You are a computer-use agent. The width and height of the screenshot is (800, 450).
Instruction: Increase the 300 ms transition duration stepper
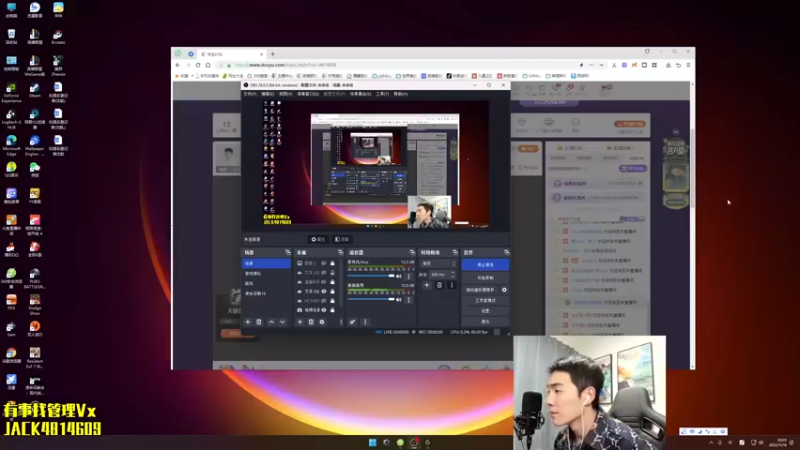[453, 273]
